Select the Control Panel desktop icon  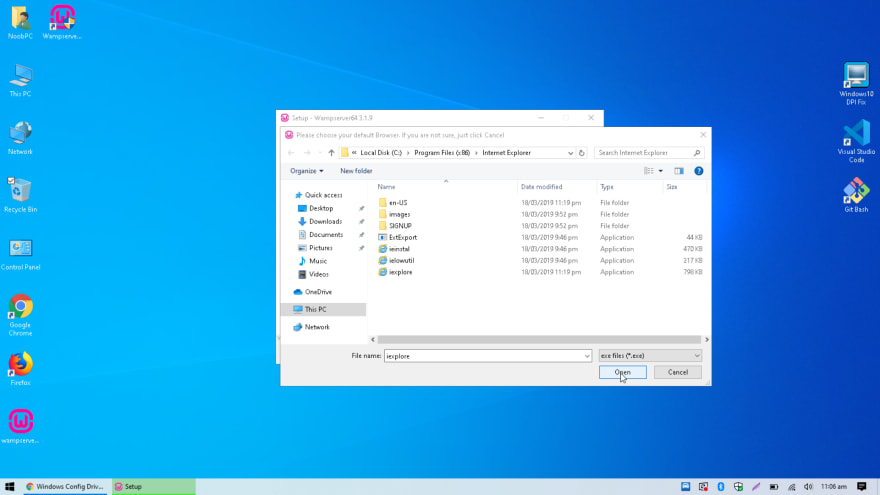[x=20, y=254]
